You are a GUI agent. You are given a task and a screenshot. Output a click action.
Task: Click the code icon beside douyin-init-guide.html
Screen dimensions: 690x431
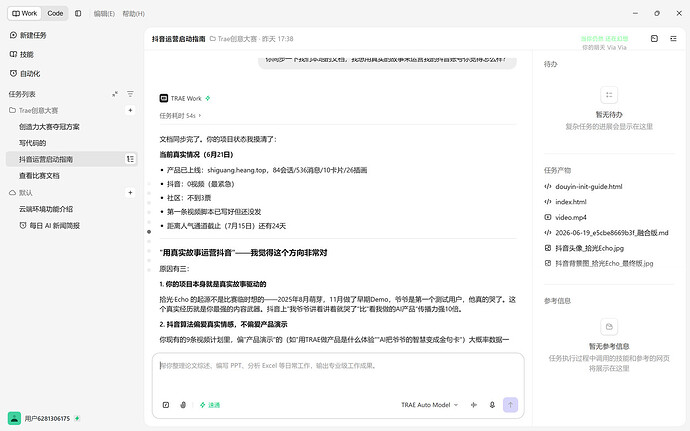coord(548,187)
